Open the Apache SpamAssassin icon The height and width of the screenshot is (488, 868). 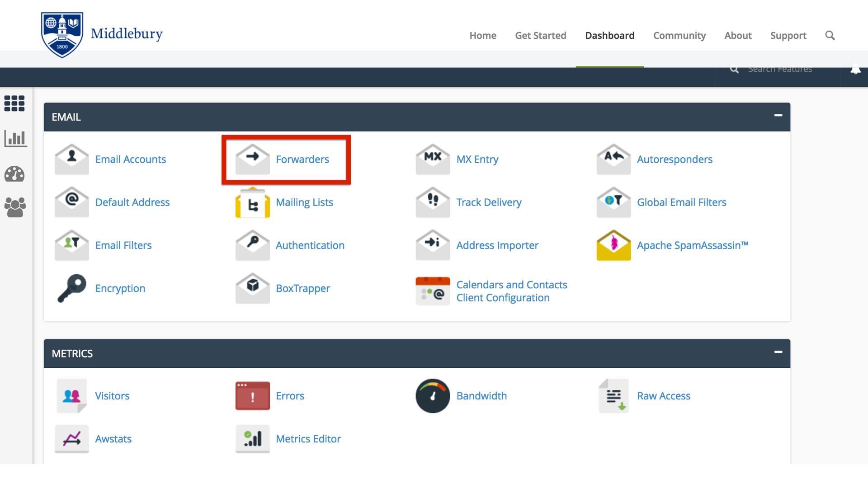613,245
